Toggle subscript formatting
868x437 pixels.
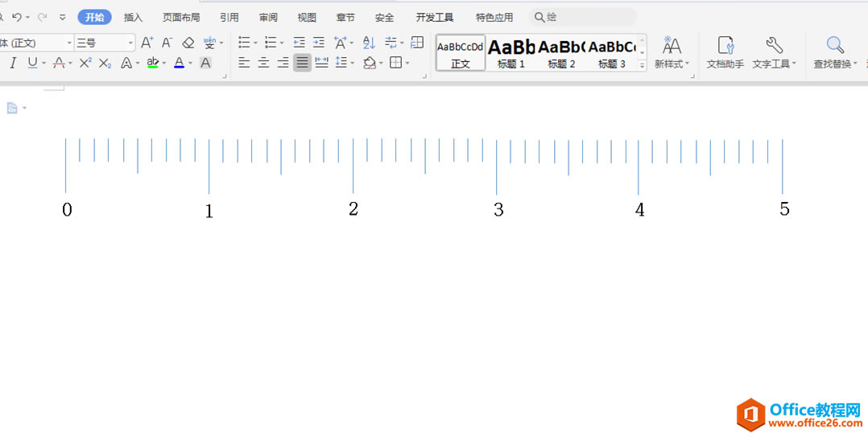[x=105, y=63]
